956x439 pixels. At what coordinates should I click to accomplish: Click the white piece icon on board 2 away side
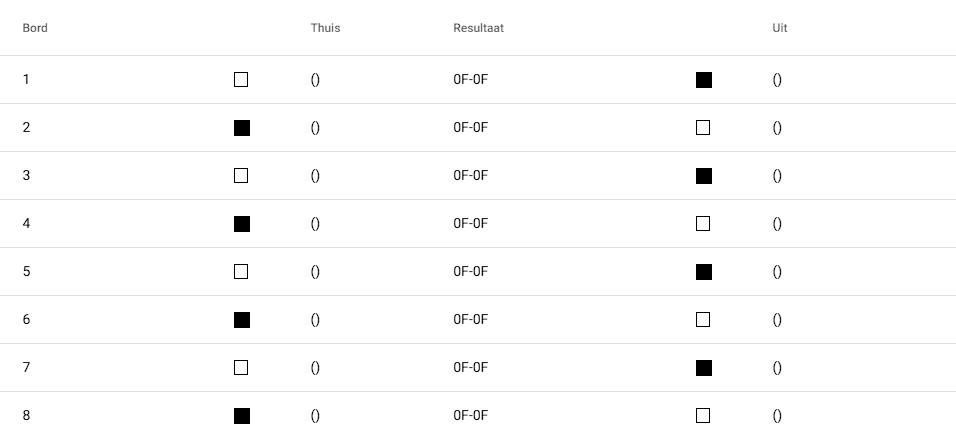point(703,128)
